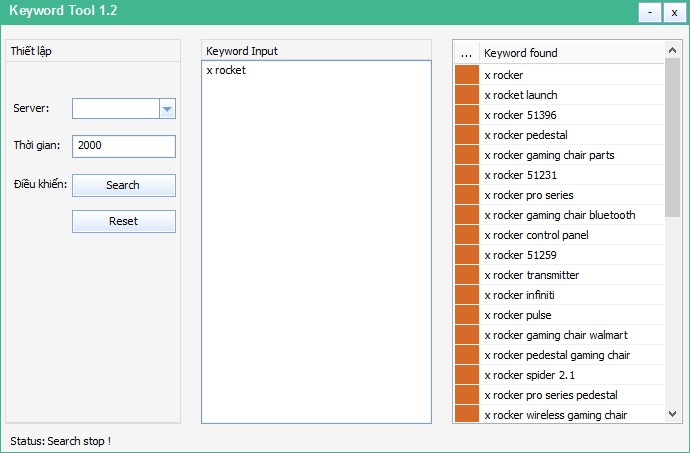Select the 'x rocker pulse' row
This screenshot has width=690, height=453.
(559, 315)
